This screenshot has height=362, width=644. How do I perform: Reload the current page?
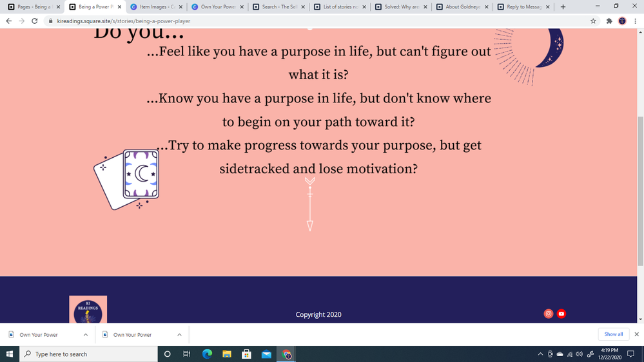(35, 21)
